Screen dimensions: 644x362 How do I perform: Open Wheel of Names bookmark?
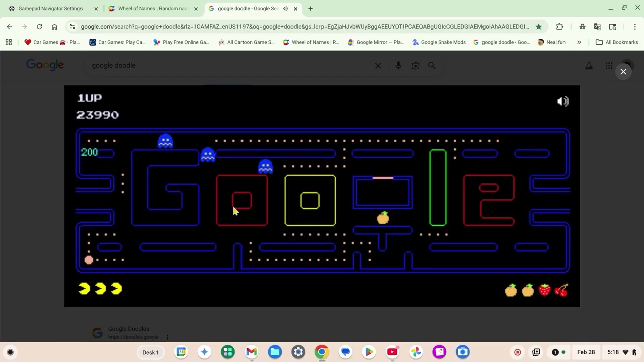tap(310, 42)
